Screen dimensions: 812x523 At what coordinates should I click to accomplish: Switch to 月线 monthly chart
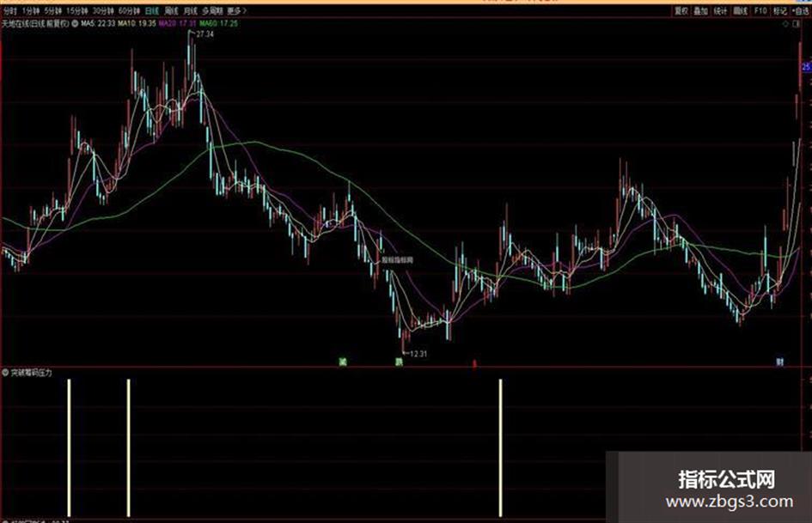(x=190, y=11)
